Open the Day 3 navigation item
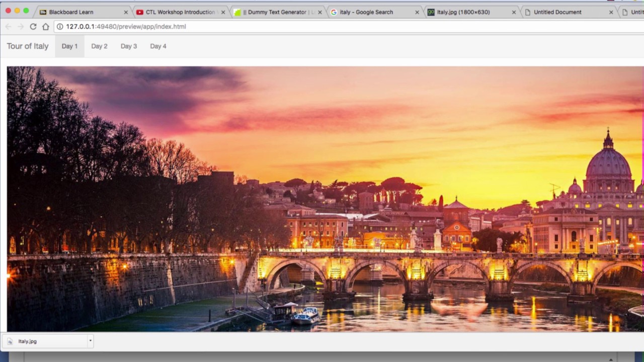This screenshot has width=644, height=362. tap(129, 46)
